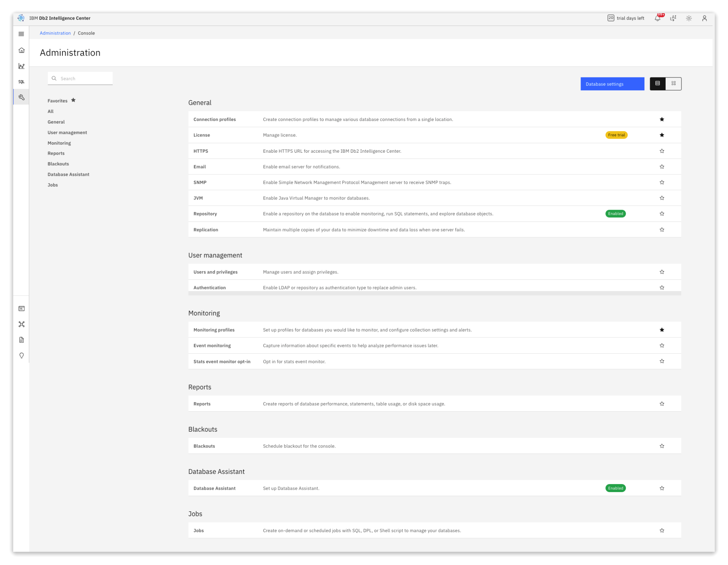Favorite the Email row star
This screenshot has height=565, width=728.
coord(662,167)
